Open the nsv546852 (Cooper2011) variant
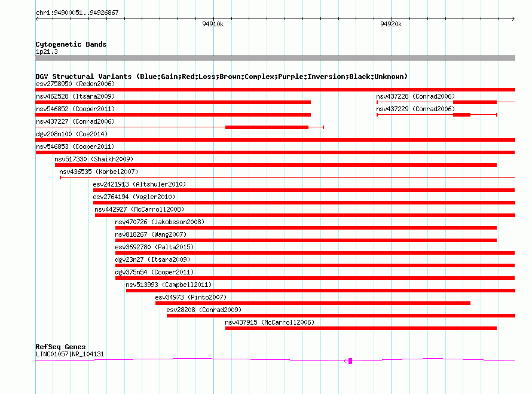The image size is (532, 394). 75,109
